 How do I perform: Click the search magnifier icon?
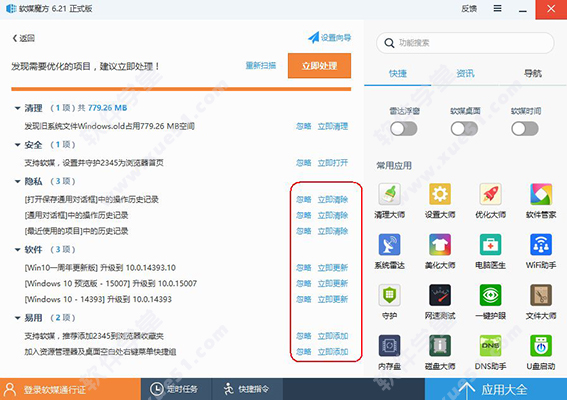click(x=389, y=43)
